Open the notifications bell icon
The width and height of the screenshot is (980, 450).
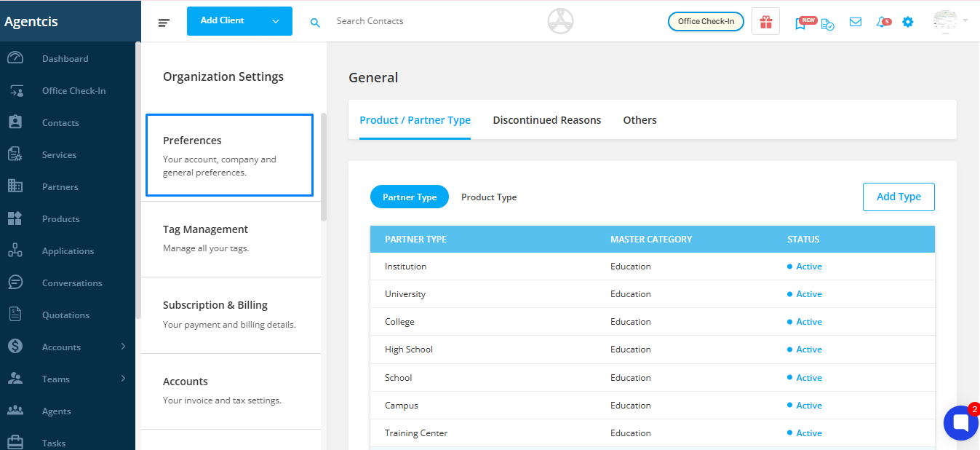tap(882, 23)
